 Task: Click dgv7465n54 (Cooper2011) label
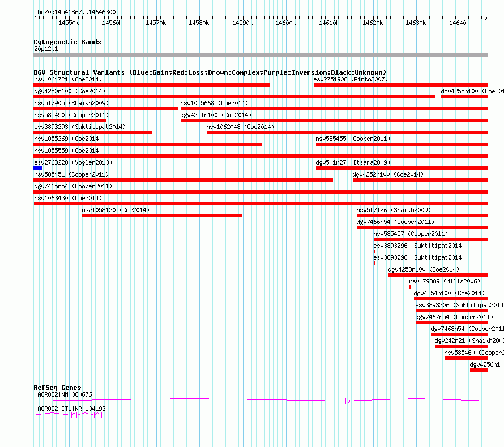point(73,186)
